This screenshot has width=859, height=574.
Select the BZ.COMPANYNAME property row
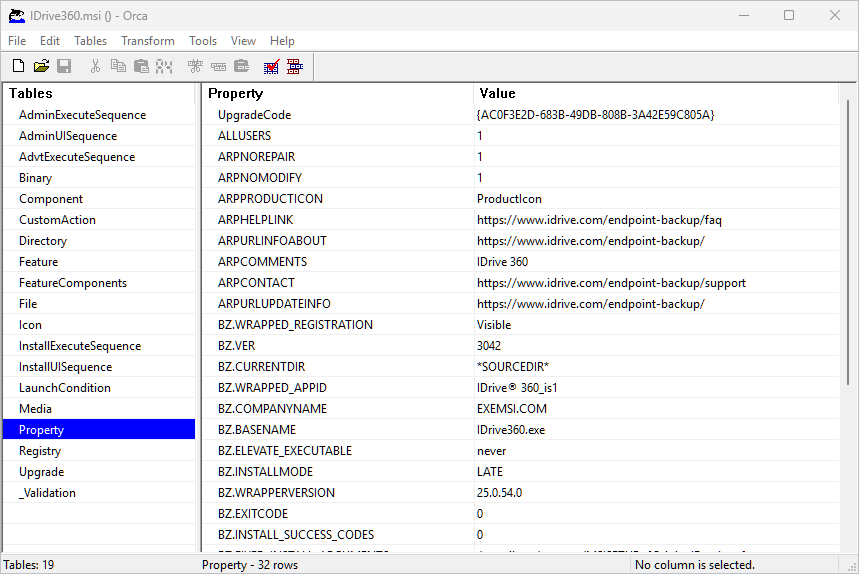point(272,409)
